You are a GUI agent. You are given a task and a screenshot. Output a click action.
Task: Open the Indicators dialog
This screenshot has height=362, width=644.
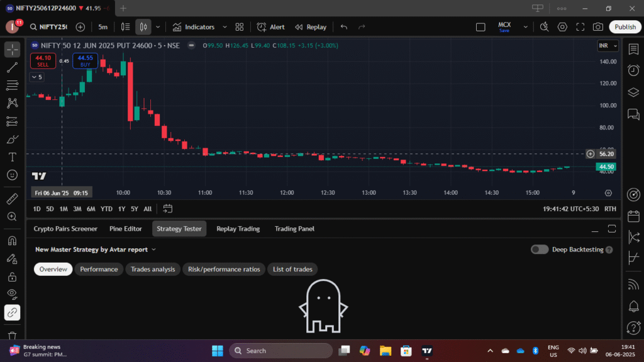[194, 27]
